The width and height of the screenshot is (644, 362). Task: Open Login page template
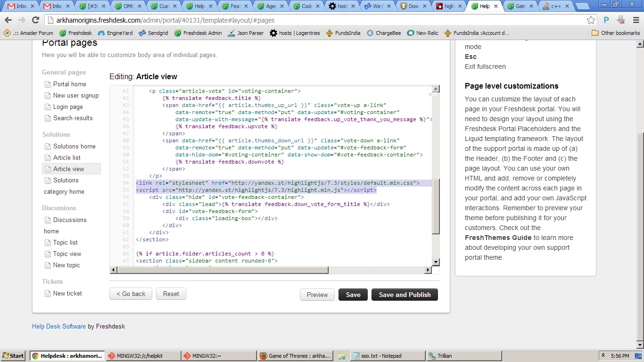(68, 107)
